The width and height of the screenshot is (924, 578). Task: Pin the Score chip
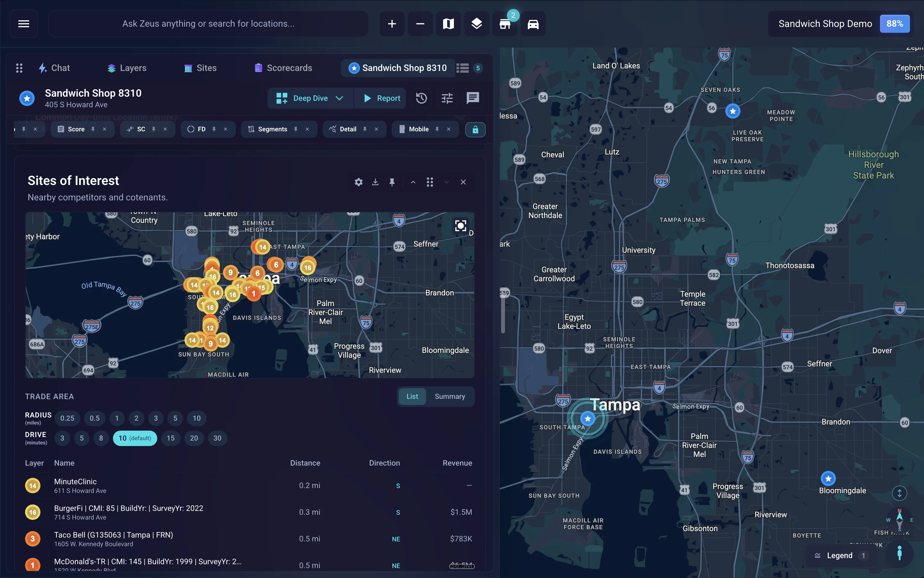[93, 129]
